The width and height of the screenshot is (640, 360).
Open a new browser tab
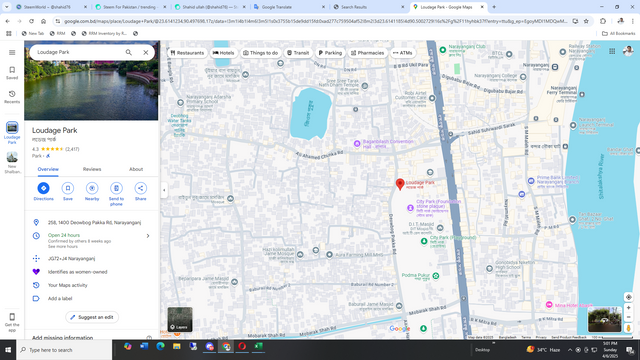(x=494, y=7)
